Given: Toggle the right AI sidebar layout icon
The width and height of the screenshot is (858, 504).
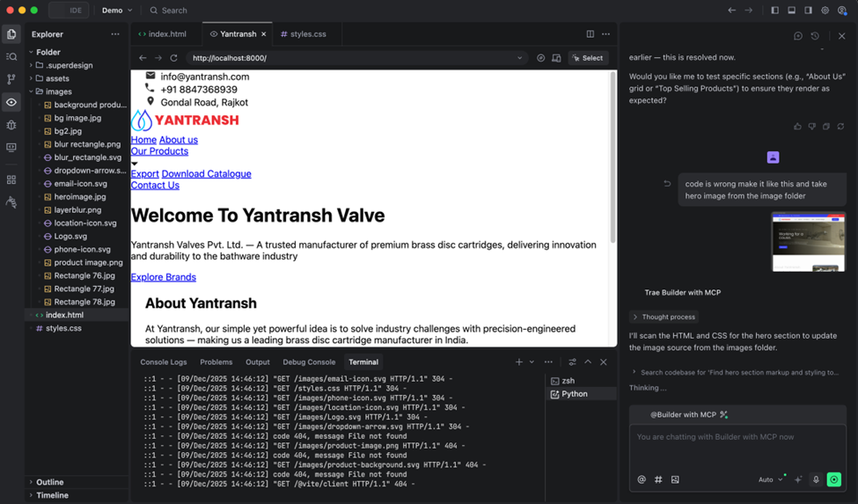Looking at the screenshot, I should [x=808, y=11].
